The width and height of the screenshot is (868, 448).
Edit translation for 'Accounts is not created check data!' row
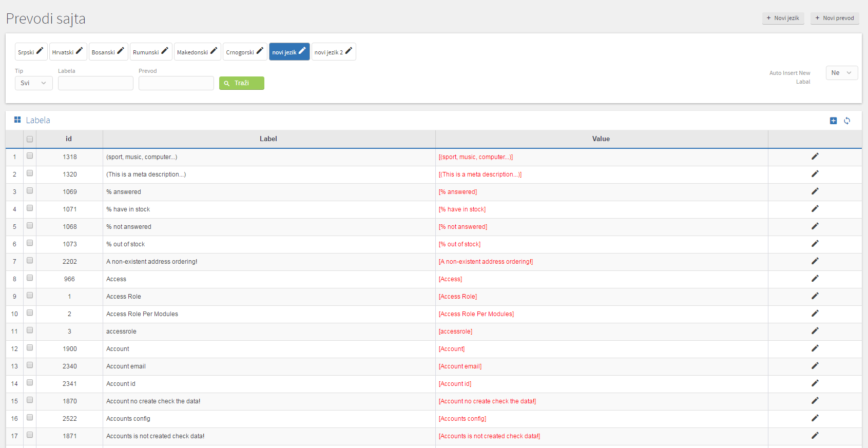coord(815,436)
